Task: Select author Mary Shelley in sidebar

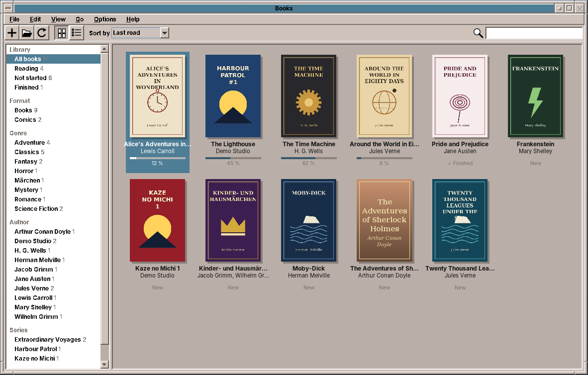Action: pyautogui.click(x=54, y=307)
